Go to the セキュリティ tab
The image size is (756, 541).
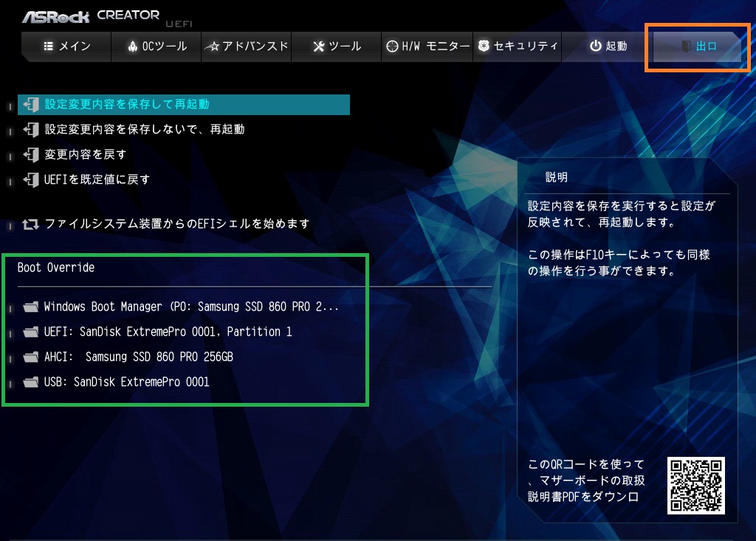[518, 46]
